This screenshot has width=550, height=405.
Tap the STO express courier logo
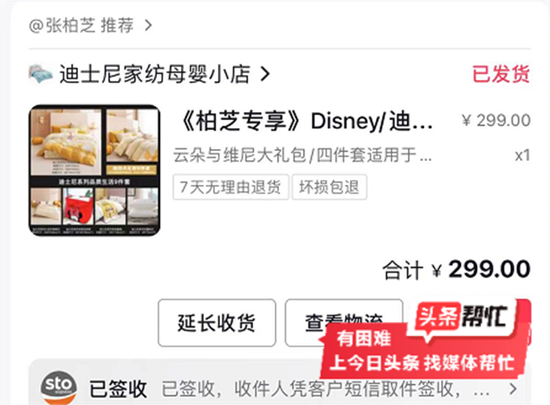click(x=59, y=387)
